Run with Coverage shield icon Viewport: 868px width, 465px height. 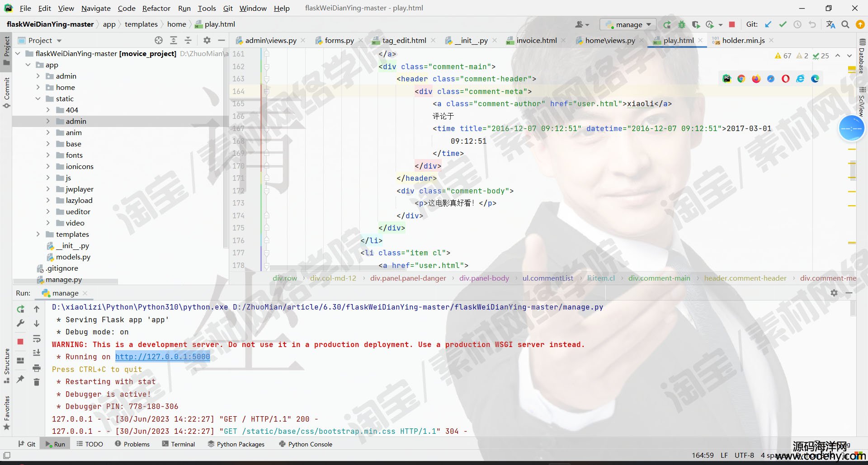pos(696,24)
